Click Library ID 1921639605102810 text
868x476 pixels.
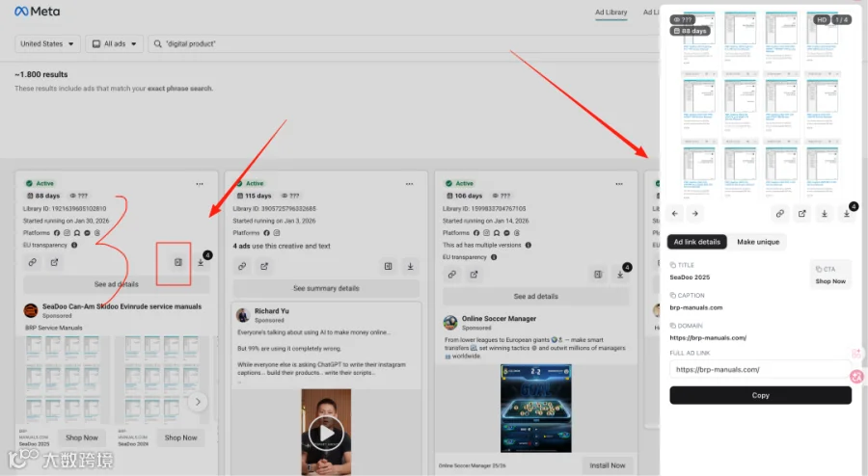click(65, 208)
